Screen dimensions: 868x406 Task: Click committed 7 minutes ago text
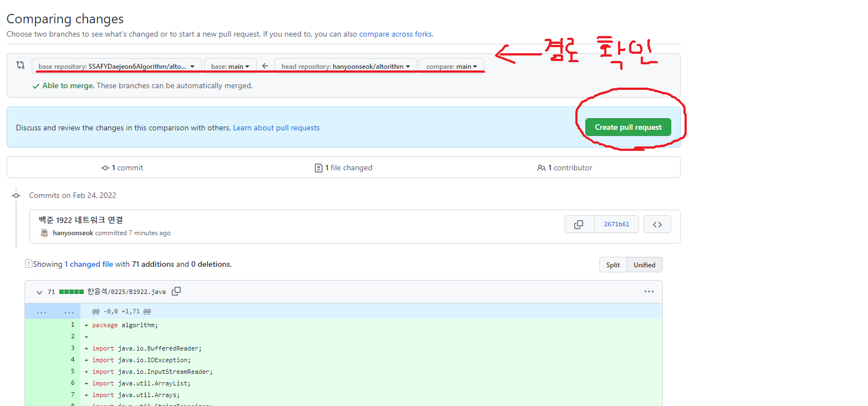click(133, 233)
